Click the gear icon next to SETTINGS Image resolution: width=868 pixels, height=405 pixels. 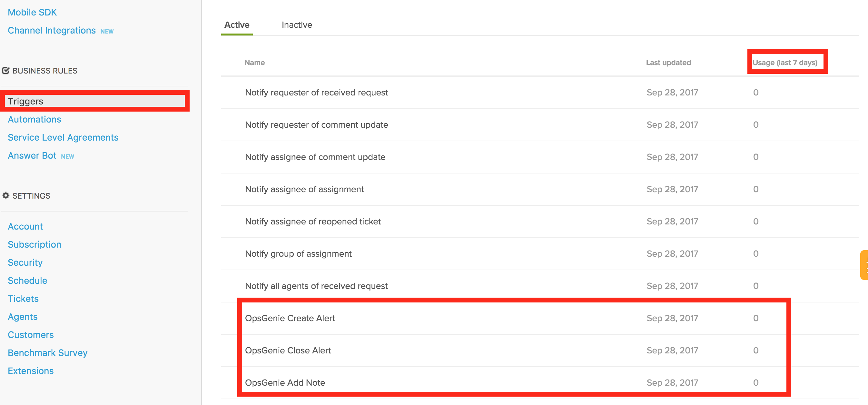pos(6,195)
